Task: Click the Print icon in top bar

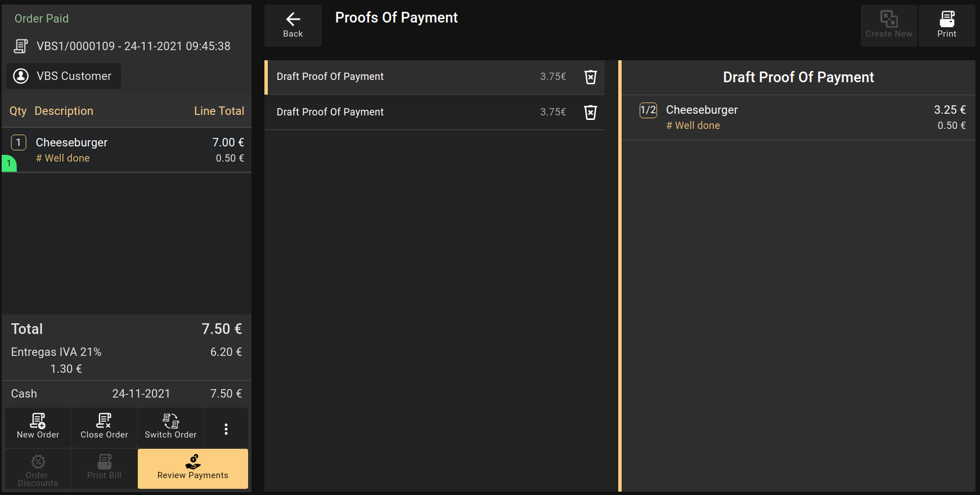Action: pos(946,25)
